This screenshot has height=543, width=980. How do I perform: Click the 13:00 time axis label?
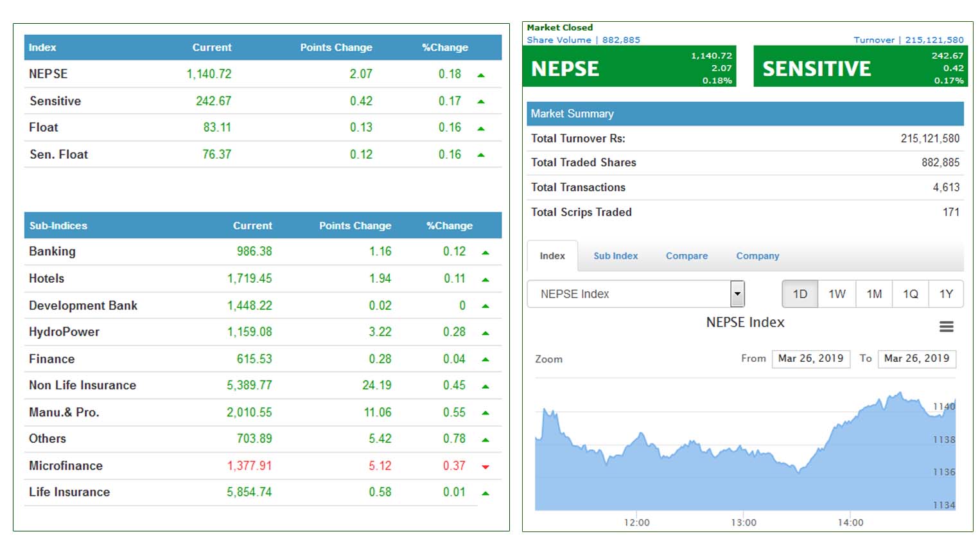(x=743, y=522)
